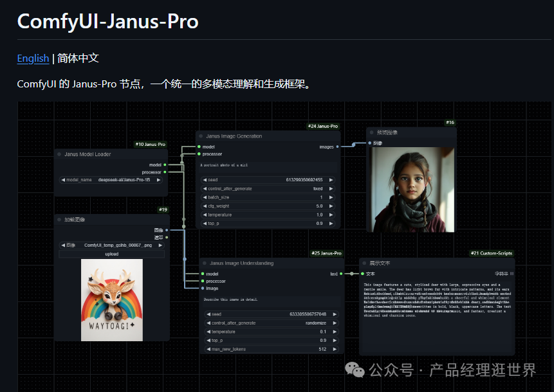The image size is (554, 392).
Task: Increase max_new_tokens using the right arrow
Action: click(335, 349)
